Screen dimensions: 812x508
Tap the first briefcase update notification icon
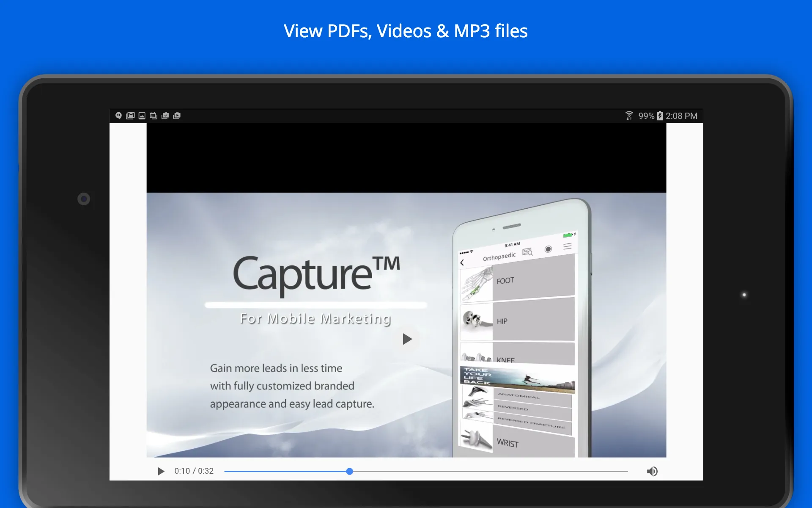tap(165, 116)
